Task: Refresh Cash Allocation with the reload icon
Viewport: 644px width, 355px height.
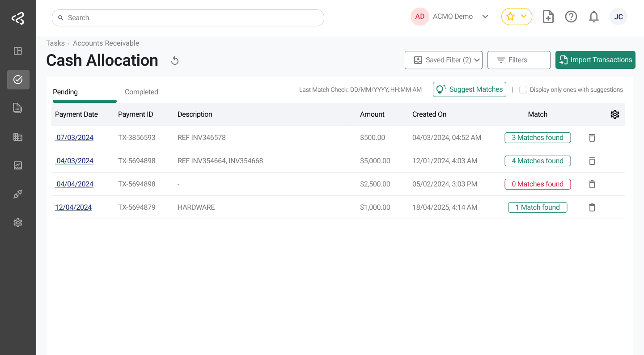Action: pyautogui.click(x=174, y=60)
